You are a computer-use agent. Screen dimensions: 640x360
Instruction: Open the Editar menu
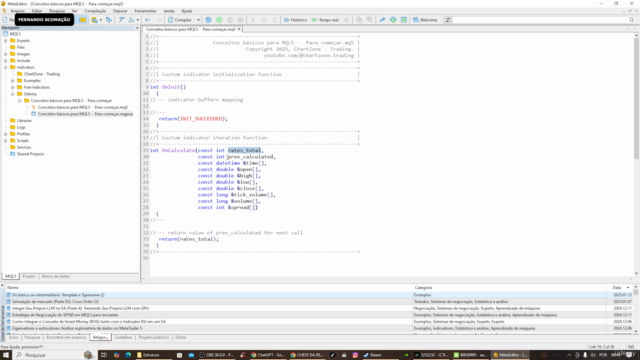click(x=37, y=11)
